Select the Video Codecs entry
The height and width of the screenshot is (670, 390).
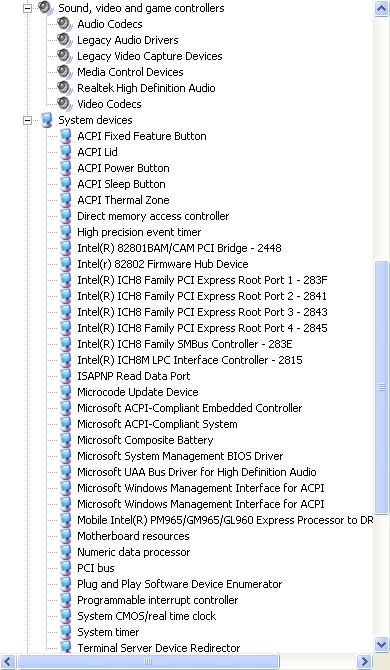(109, 104)
